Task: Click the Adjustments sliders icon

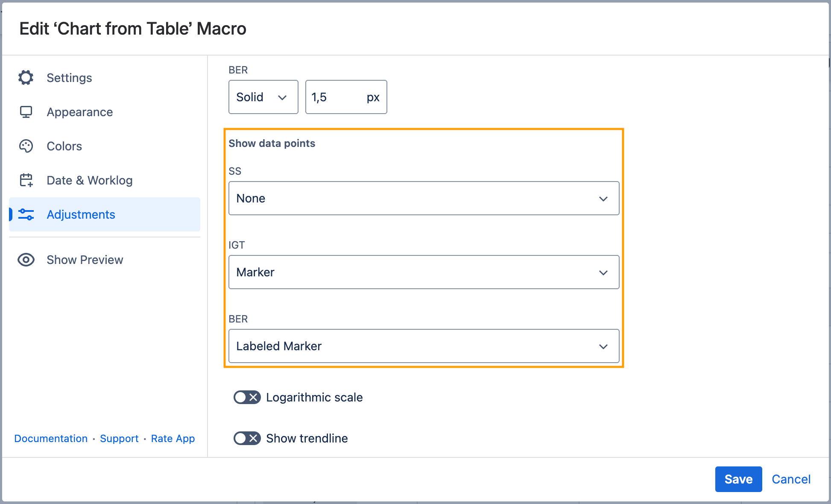Action: coord(26,214)
